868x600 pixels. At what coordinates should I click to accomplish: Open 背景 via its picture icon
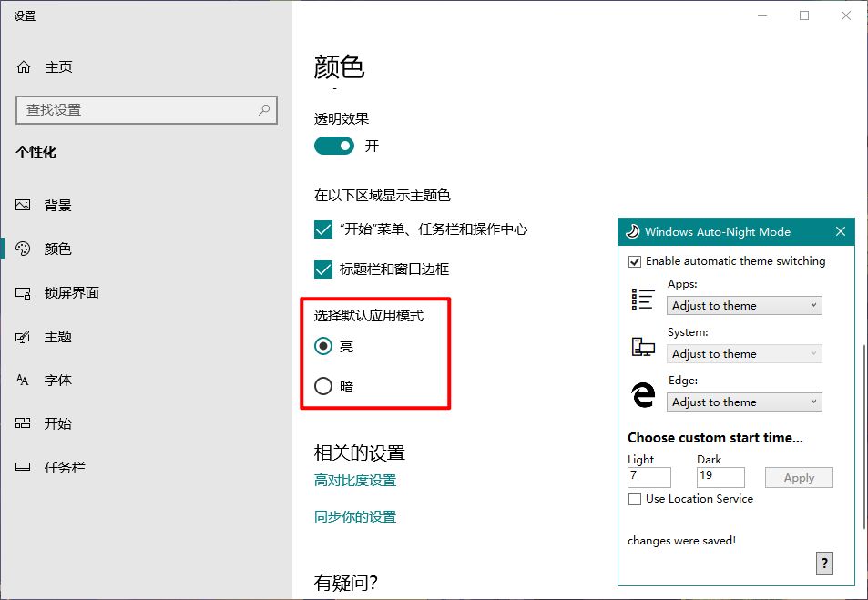[x=23, y=206]
